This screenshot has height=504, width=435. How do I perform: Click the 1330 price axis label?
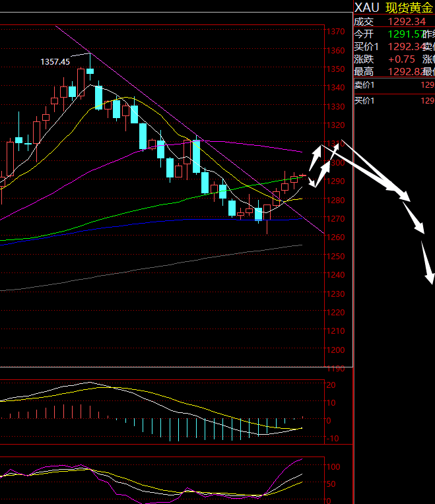(335, 106)
